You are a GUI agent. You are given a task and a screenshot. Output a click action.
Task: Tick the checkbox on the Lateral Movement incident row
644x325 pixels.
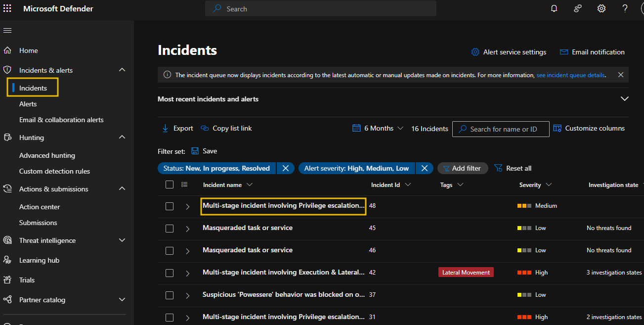[x=170, y=273]
